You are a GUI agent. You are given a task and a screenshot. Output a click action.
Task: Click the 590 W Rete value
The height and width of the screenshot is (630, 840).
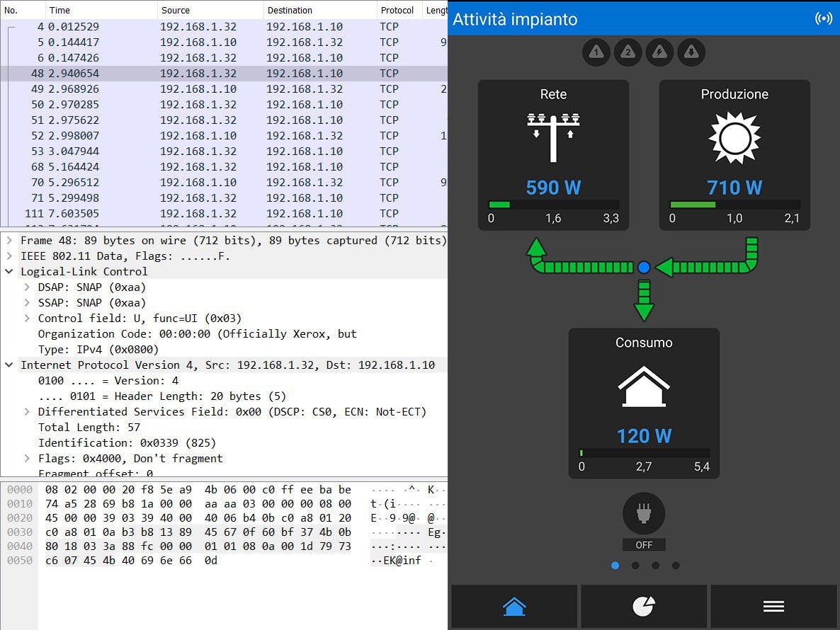[553, 188]
